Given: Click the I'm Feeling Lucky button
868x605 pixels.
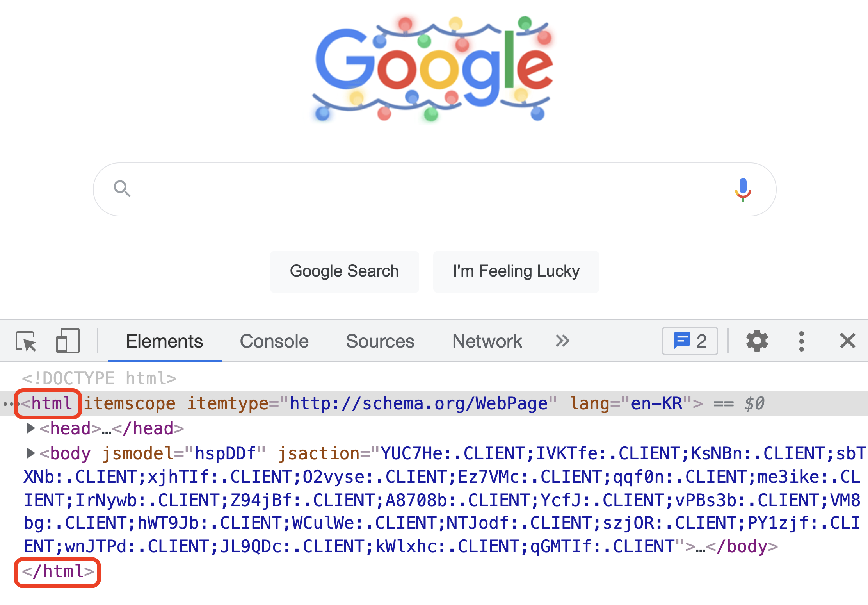Looking at the screenshot, I should (516, 271).
